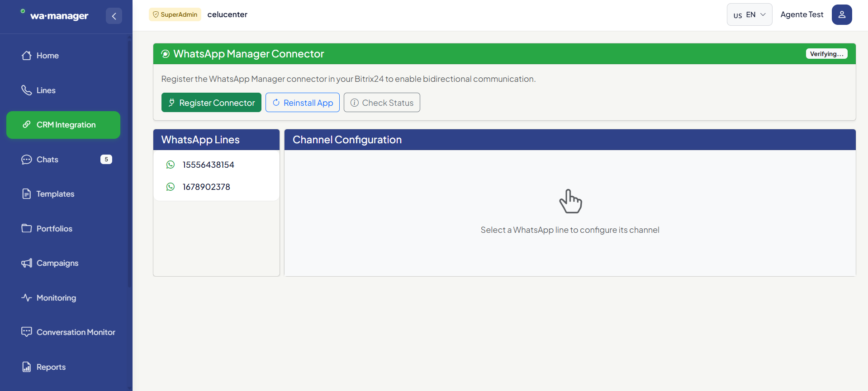Viewport: 868px width, 391px height.
Task: Click the WhatsApp Manager Connector heading
Action: 249,54
